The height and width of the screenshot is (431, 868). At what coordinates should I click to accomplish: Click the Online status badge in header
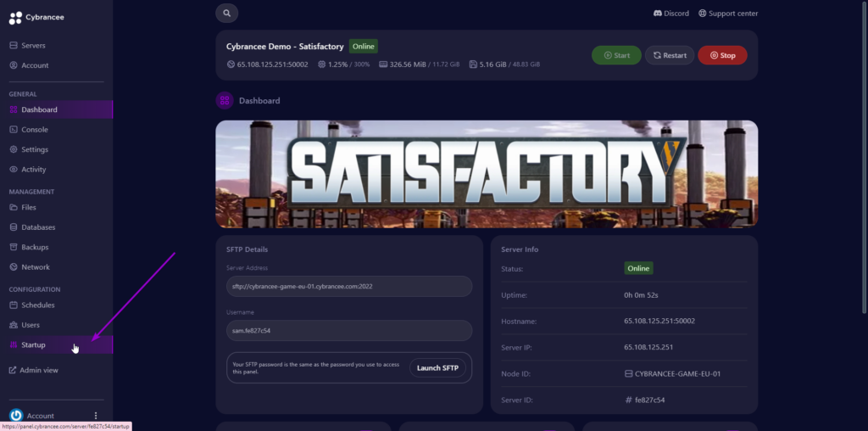[363, 47]
